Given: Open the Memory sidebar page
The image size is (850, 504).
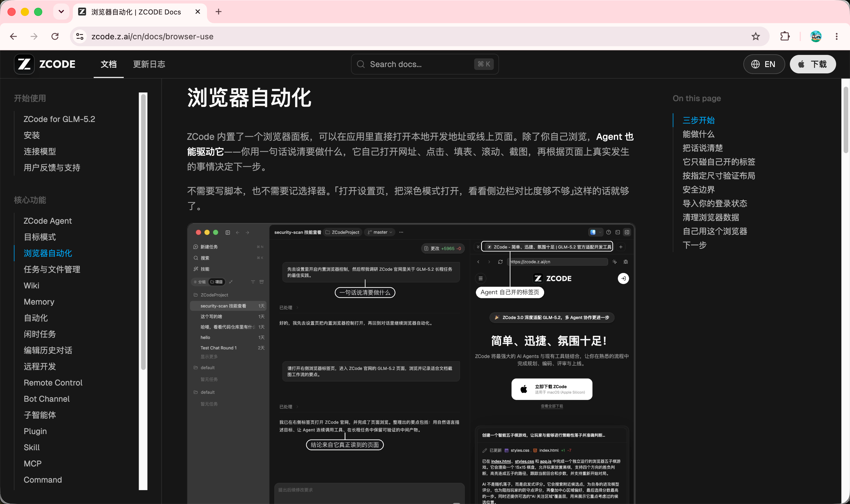Looking at the screenshot, I should (x=39, y=302).
